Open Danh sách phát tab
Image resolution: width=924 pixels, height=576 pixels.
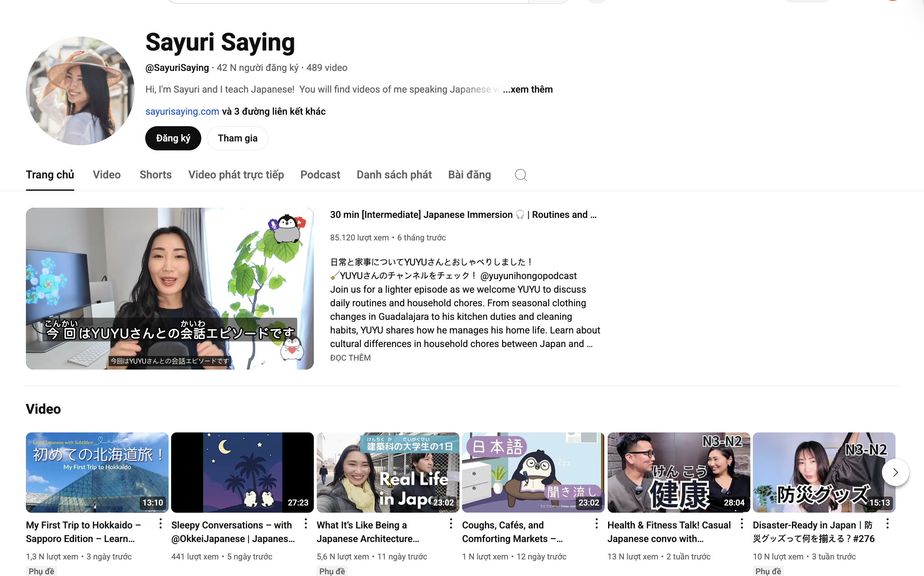click(394, 175)
